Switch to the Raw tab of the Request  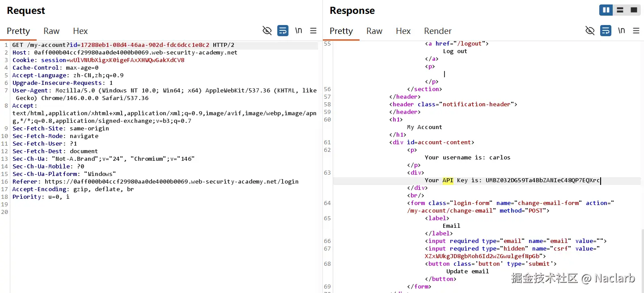(x=51, y=31)
